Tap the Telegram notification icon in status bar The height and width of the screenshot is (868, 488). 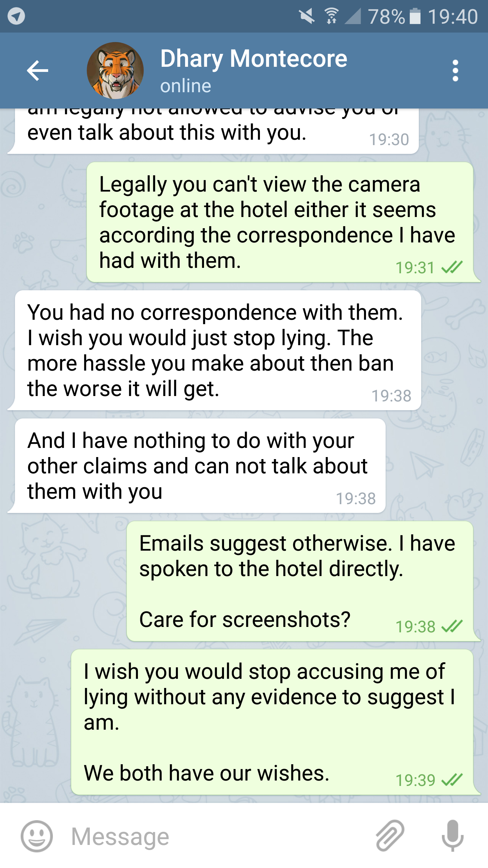point(16,16)
